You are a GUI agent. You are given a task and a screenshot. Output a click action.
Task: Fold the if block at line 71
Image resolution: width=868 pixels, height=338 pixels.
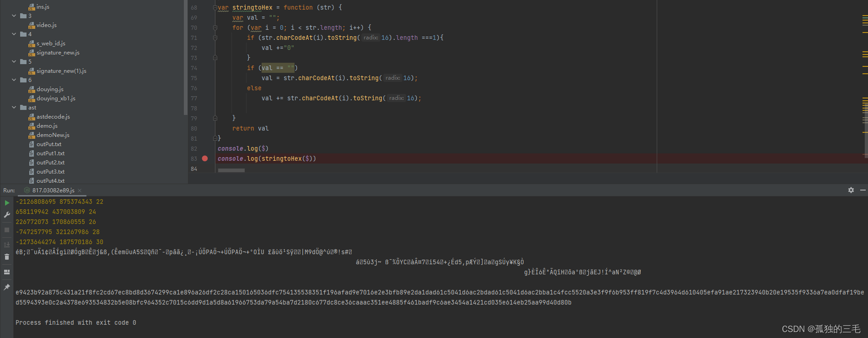click(x=215, y=38)
